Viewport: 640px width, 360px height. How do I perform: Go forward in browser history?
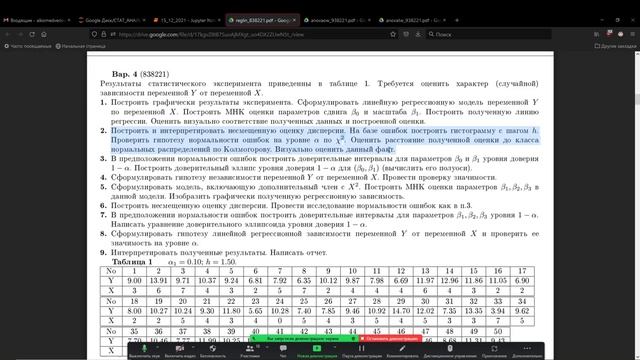[20, 35]
